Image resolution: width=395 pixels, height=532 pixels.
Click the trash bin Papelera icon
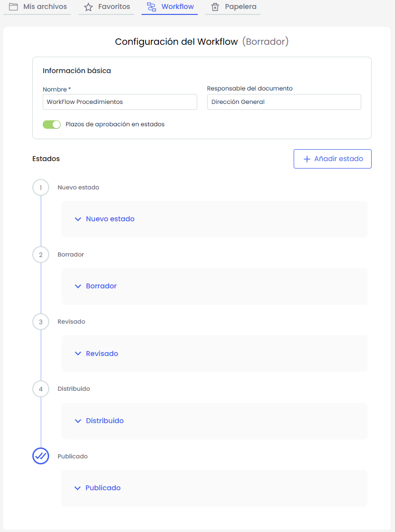pos(215,7)
